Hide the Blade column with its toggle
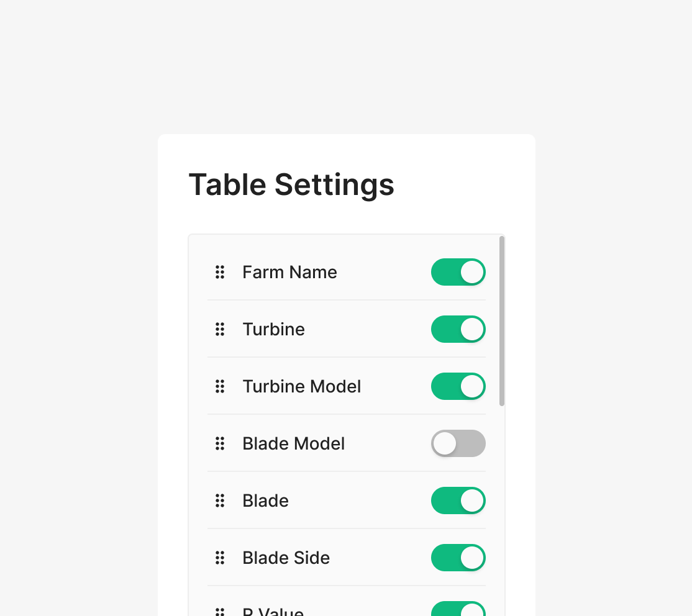Image resolution: width=692 pixels, height=616 pixels. click(458, 500)
